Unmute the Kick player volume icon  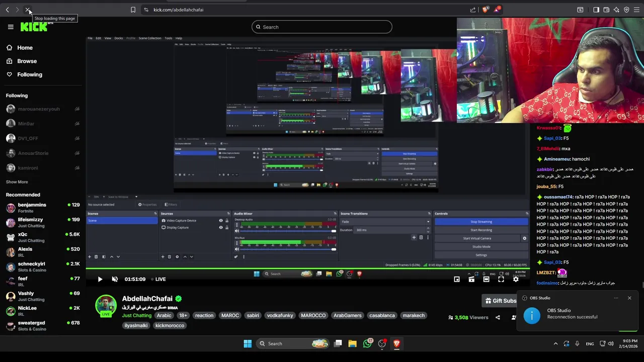tap(115, 279)
